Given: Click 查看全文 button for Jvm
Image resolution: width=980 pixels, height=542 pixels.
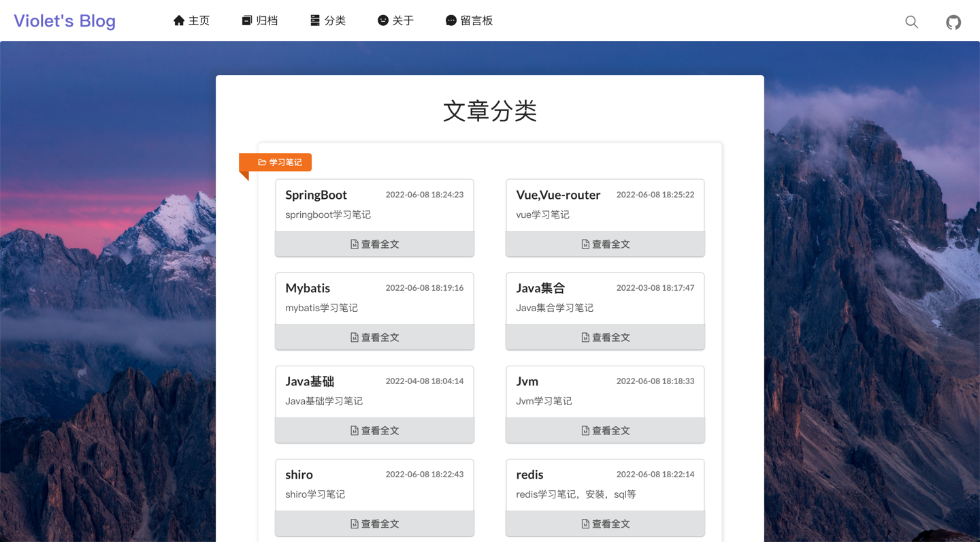Looking at the screenshot, I should coord(605,430).
